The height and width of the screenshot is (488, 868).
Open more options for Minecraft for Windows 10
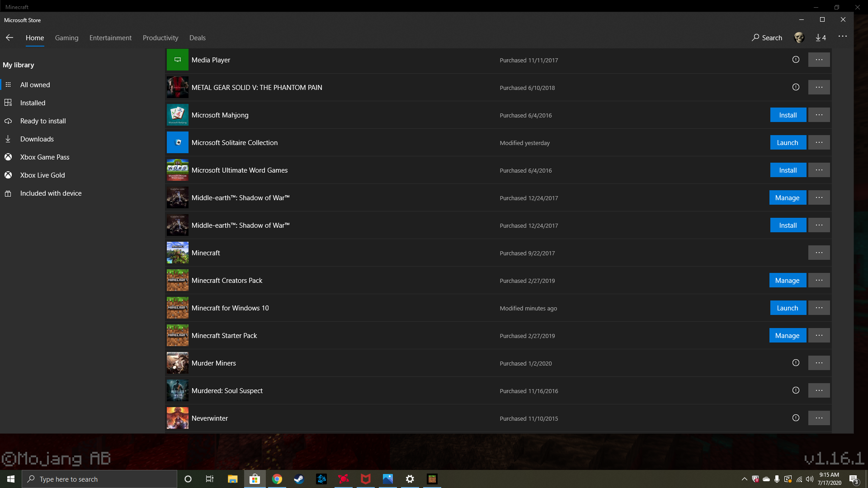point(819,308)
